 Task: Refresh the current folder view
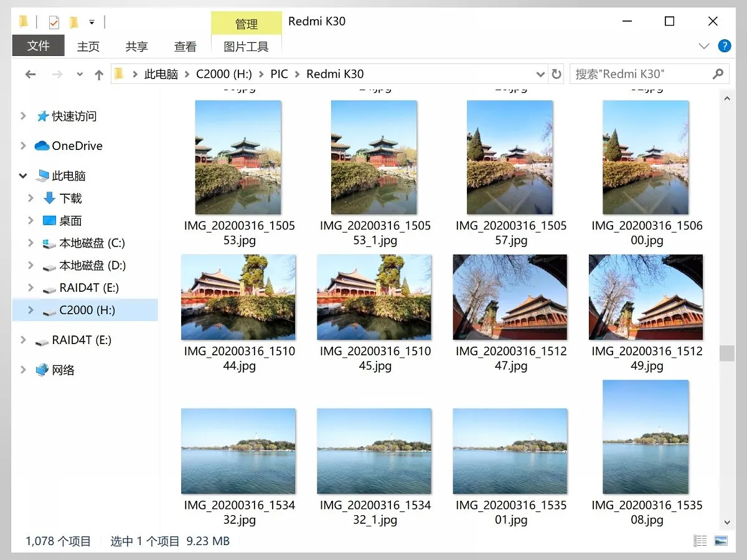point(557,74)
